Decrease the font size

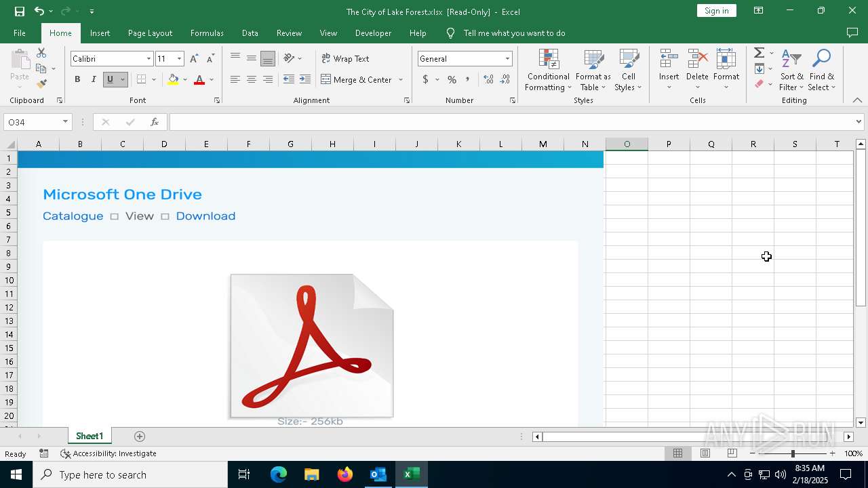coord(210,59)
